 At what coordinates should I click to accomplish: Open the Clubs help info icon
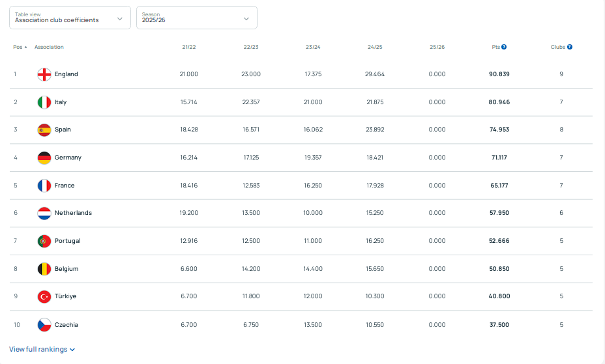[x=570, y=47]
